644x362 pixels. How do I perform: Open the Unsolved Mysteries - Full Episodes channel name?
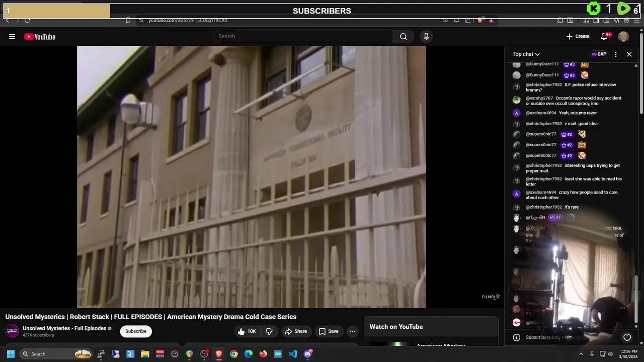click(64, 328)
